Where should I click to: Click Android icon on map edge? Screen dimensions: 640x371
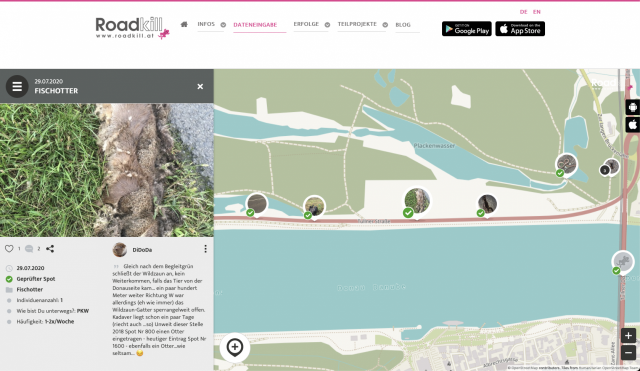pyautogui.click(x=633, y=107)
